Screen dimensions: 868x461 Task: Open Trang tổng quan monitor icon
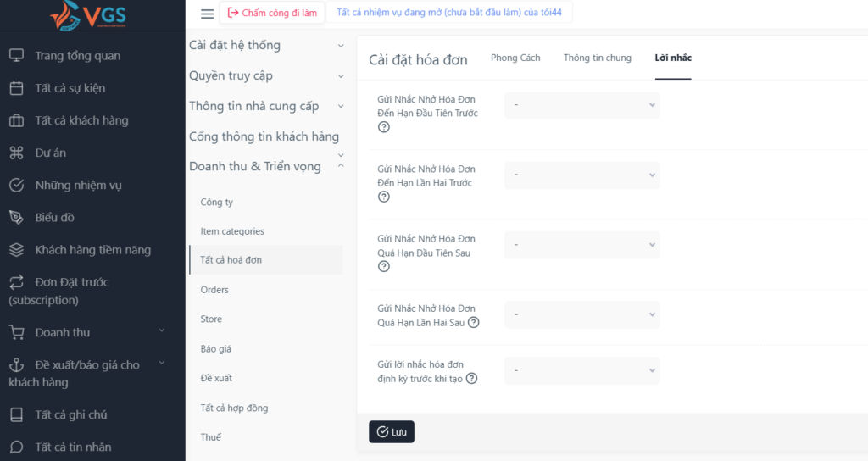tap(17, 55)
